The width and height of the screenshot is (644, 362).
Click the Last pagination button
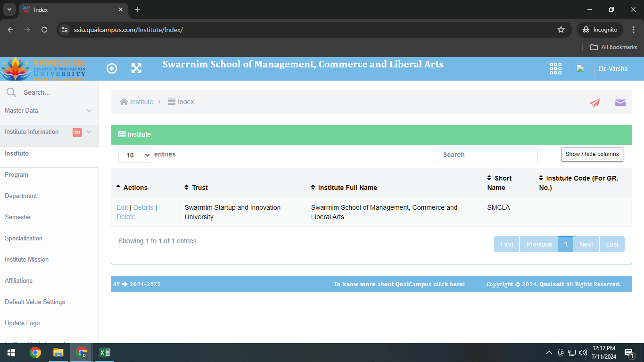coord(612,244)
